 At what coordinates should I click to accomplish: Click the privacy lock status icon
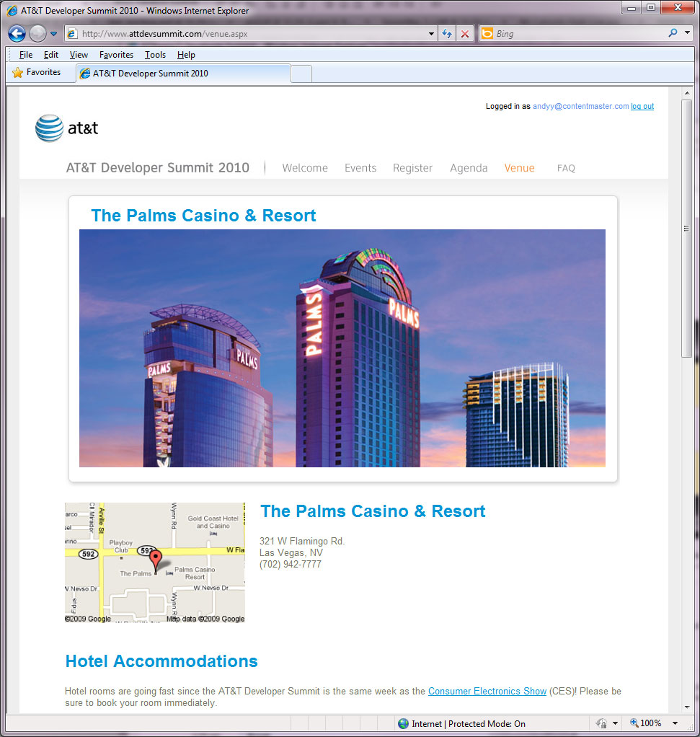pos(601,723)
